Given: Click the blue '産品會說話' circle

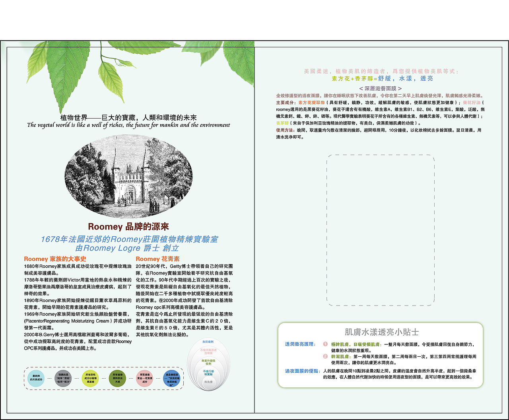Looking at the screenshot, I should click(x=172, y=378).
